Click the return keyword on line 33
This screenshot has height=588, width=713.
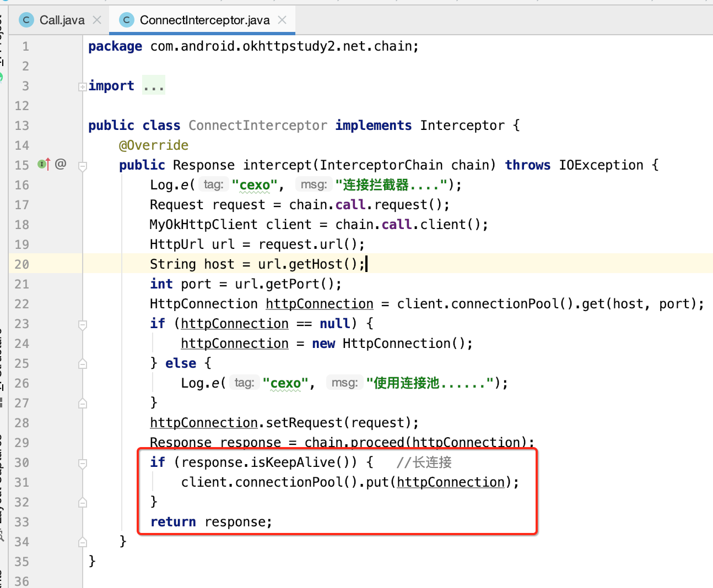click(173, 522)
